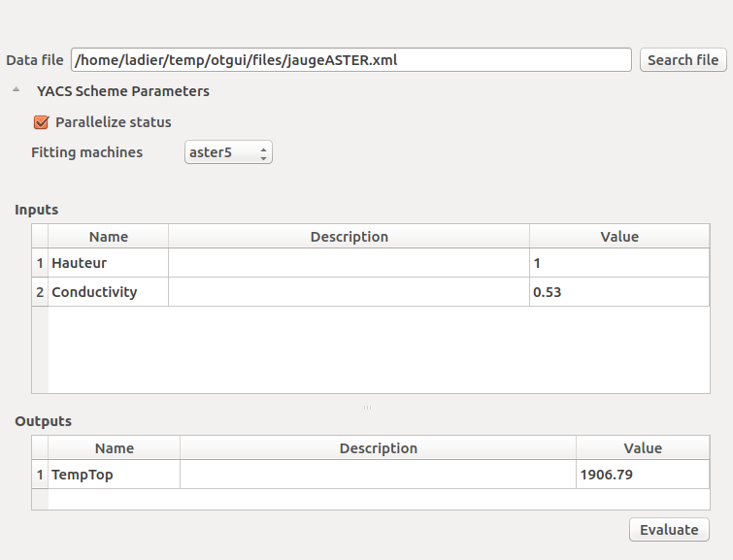733x560 pixels.
Task: Select the TempTop output name cell
Action: coord(114,475)
